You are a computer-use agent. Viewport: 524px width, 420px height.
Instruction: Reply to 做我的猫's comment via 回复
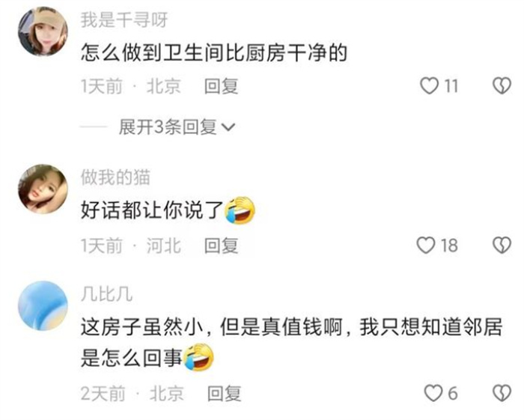(x=221, y=246)
